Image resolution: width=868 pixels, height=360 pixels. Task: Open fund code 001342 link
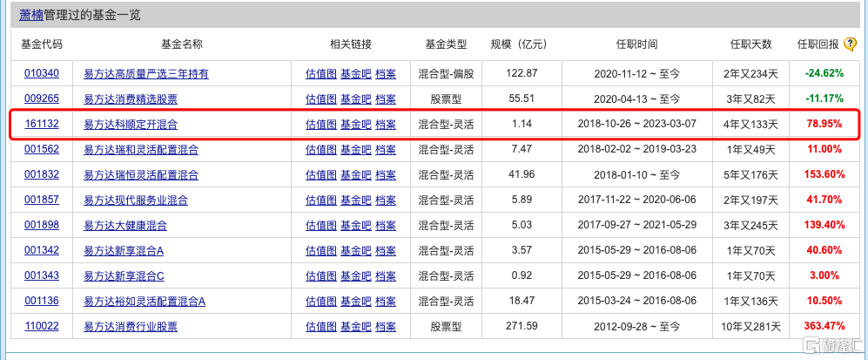pos(42,250)
